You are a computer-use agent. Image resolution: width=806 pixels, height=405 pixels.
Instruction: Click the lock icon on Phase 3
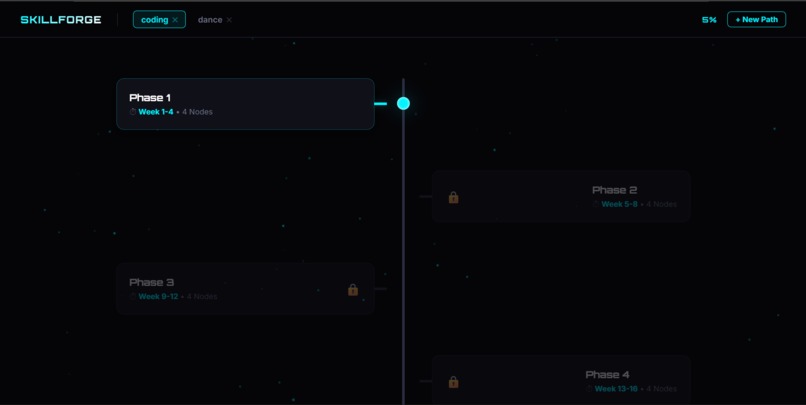point(353,290)
